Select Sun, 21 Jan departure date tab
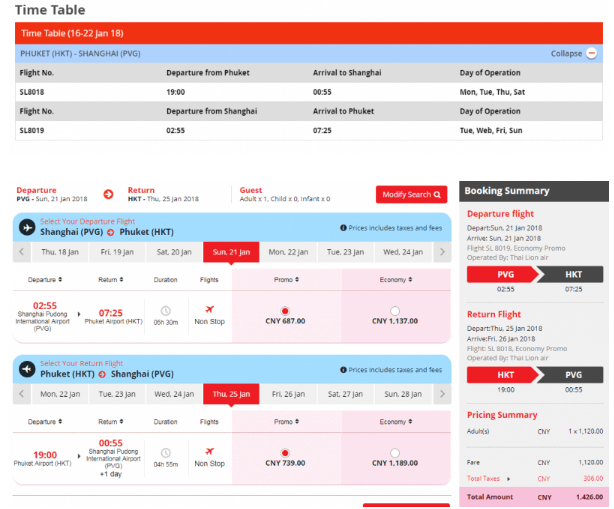The height and width of the screenshot is (509, 614). 231,252
